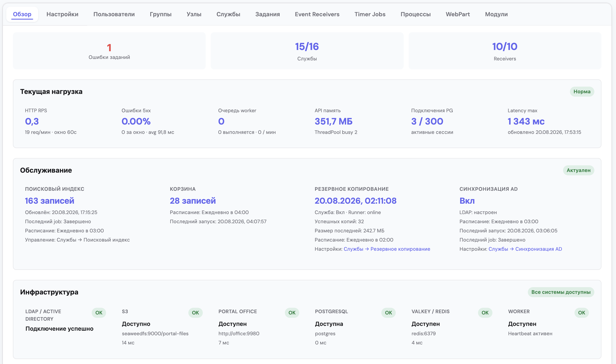Open the Пользователи tab

pos(114,14)
